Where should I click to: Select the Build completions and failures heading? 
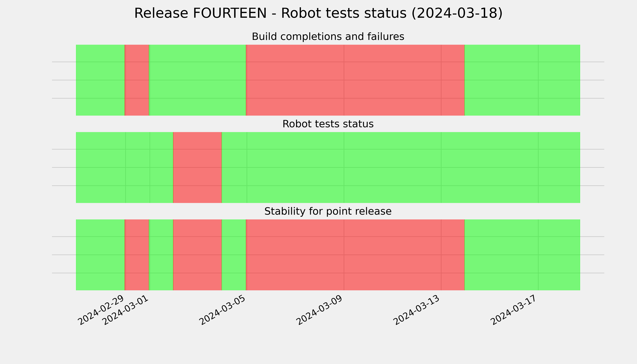(328, 37)
